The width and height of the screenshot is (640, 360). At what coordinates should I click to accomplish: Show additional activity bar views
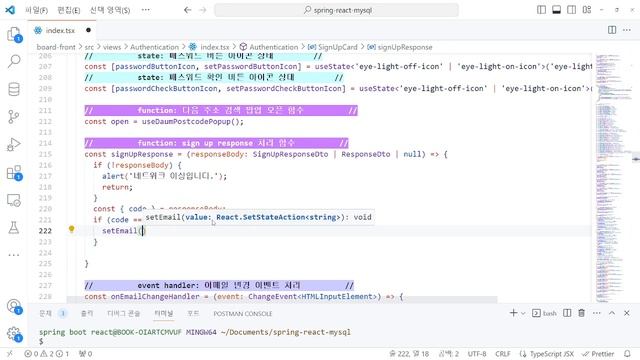[x=14, y=255]
